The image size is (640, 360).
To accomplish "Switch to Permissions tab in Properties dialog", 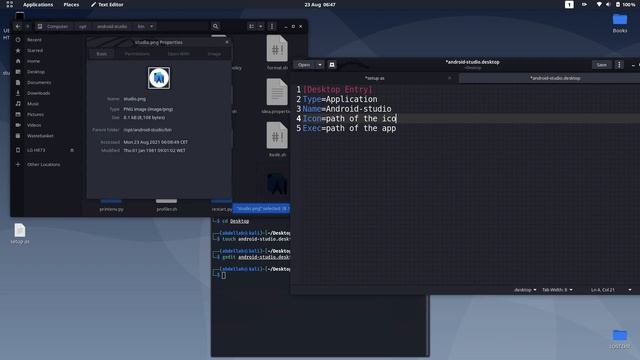I will pyautogui.click(x=137, y=54).
